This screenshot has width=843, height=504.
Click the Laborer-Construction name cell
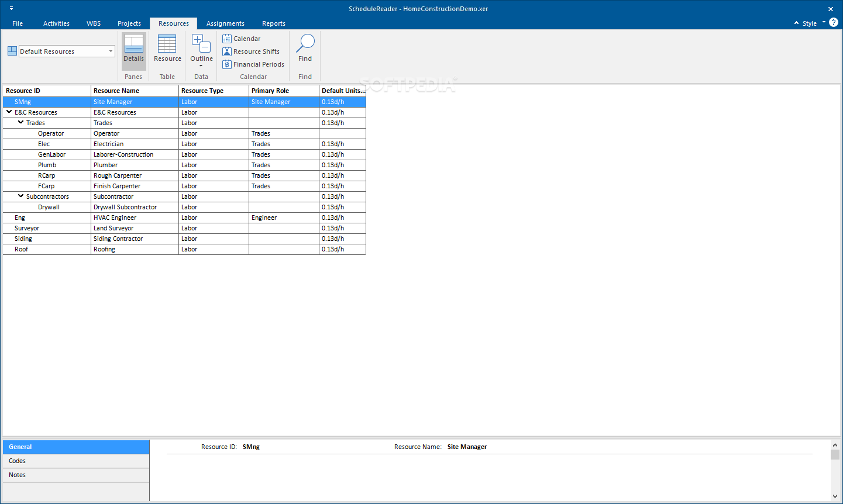point(135,154)
